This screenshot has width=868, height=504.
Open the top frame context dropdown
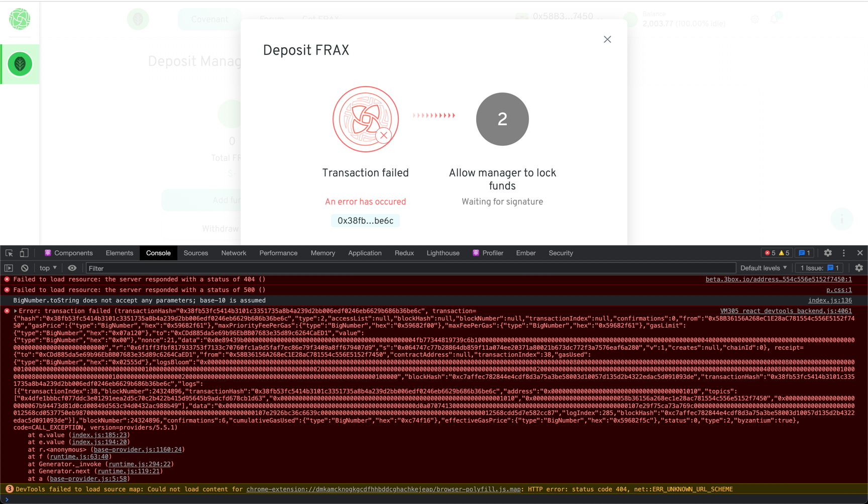[x=47, y=268]
